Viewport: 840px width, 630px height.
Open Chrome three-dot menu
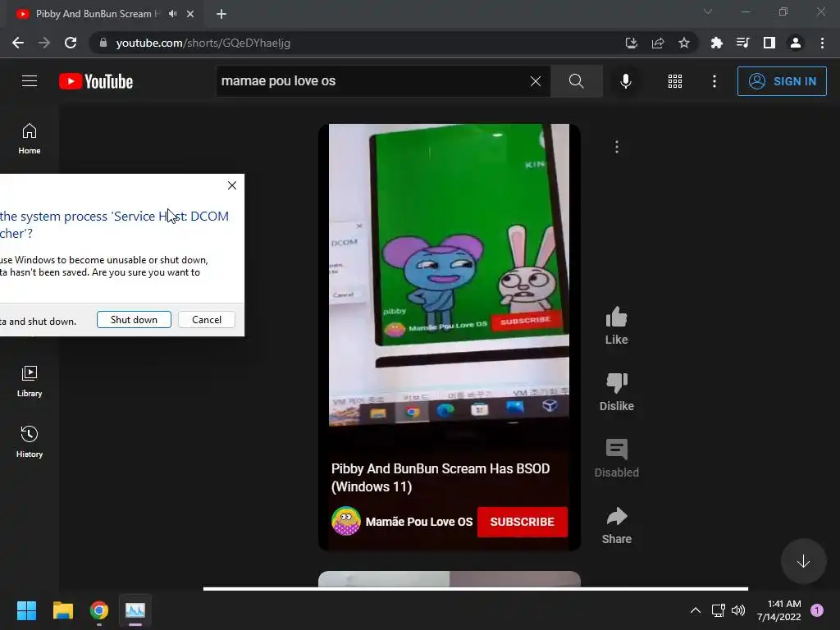(822, 43)
